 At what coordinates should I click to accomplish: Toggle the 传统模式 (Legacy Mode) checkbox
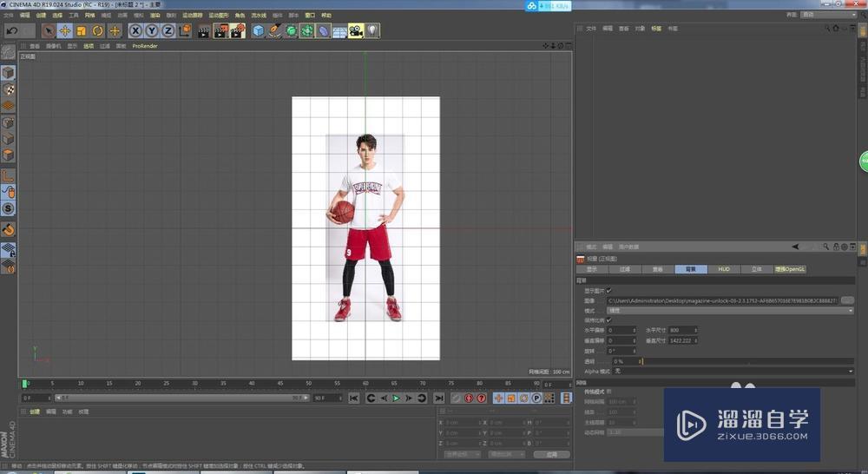tap(609, 392)
